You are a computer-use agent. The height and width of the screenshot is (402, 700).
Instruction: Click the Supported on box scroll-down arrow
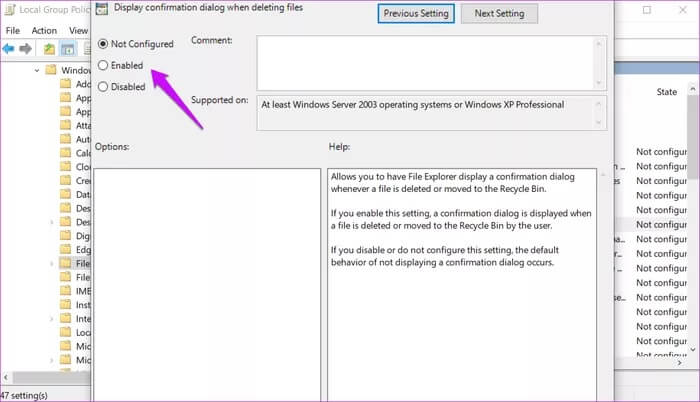(x=599, y=123)
